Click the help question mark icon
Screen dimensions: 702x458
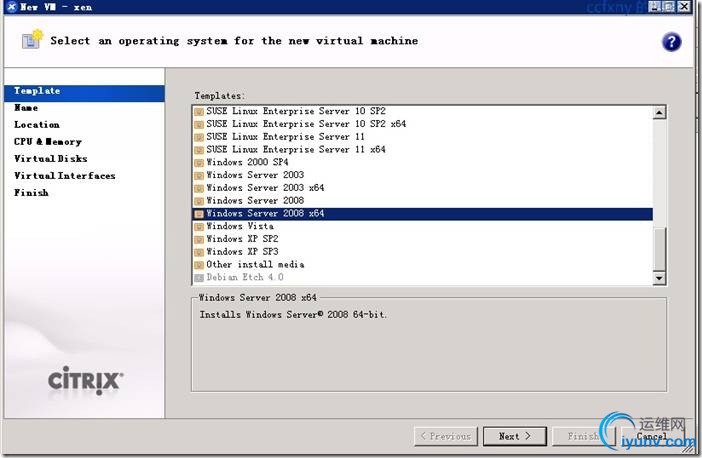pyautogui.click(x=671, y=42)
